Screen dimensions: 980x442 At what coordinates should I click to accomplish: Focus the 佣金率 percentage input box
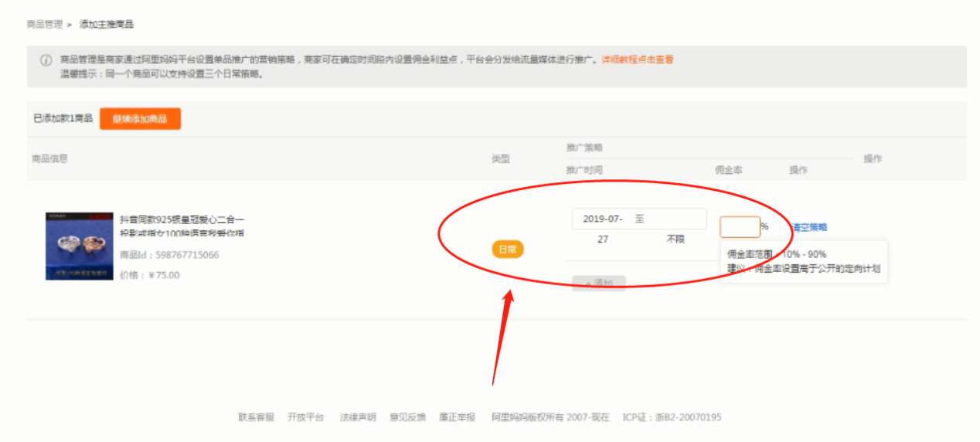click(x=740, y=227)
